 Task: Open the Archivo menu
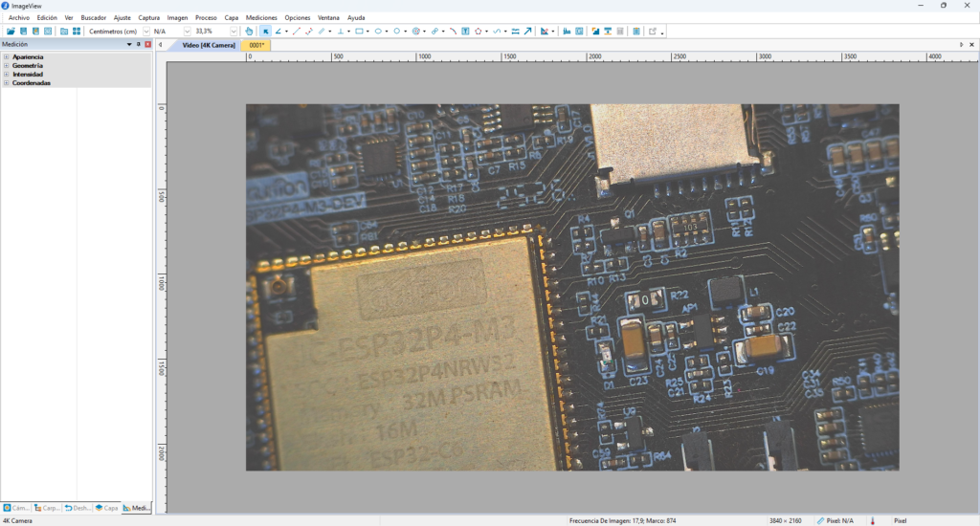tap(19, 17)
